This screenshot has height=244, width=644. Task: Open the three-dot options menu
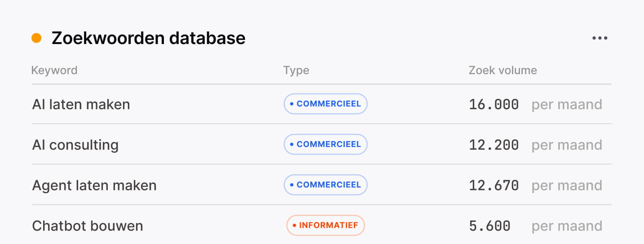pyautogui.click(x=600, y=38)
